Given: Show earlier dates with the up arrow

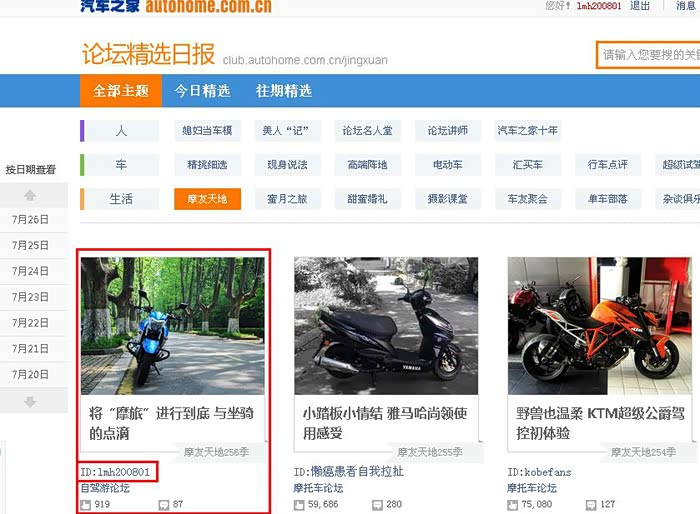Looking at the screenshot, I should (30, 195).
